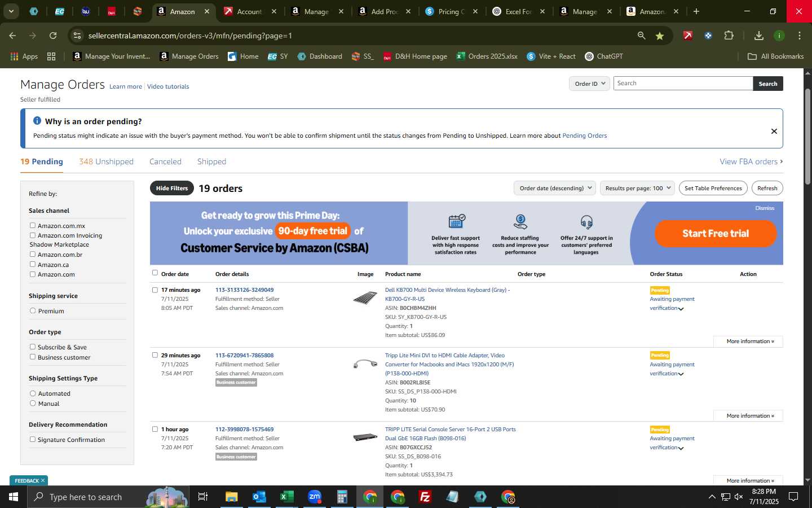Image resolution: width=812 pixels, height=508 pixels.
Task: Open FileZilla from taskbar
Action: tap(425, 497)
